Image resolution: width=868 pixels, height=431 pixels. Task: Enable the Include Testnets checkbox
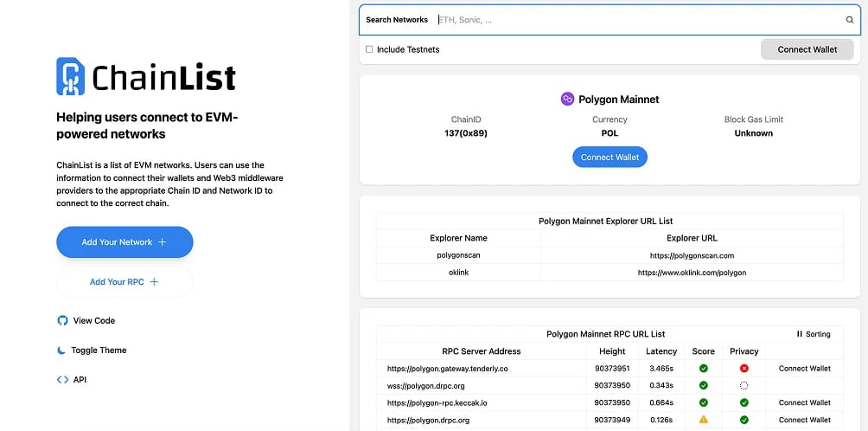pos(369,49)
